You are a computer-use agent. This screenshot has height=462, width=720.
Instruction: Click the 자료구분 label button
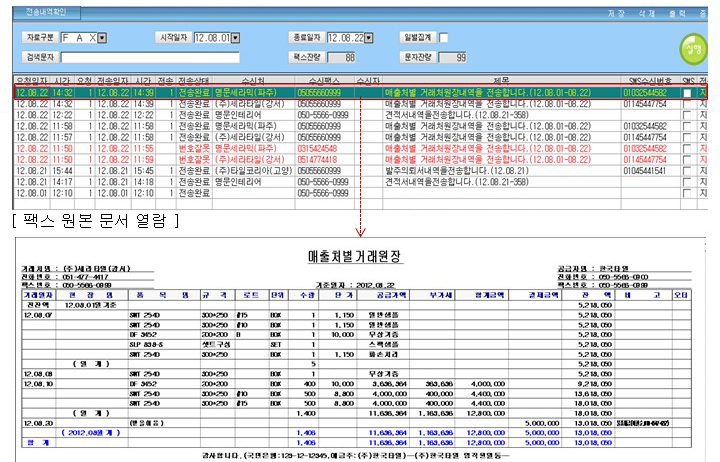pos(40,38)
